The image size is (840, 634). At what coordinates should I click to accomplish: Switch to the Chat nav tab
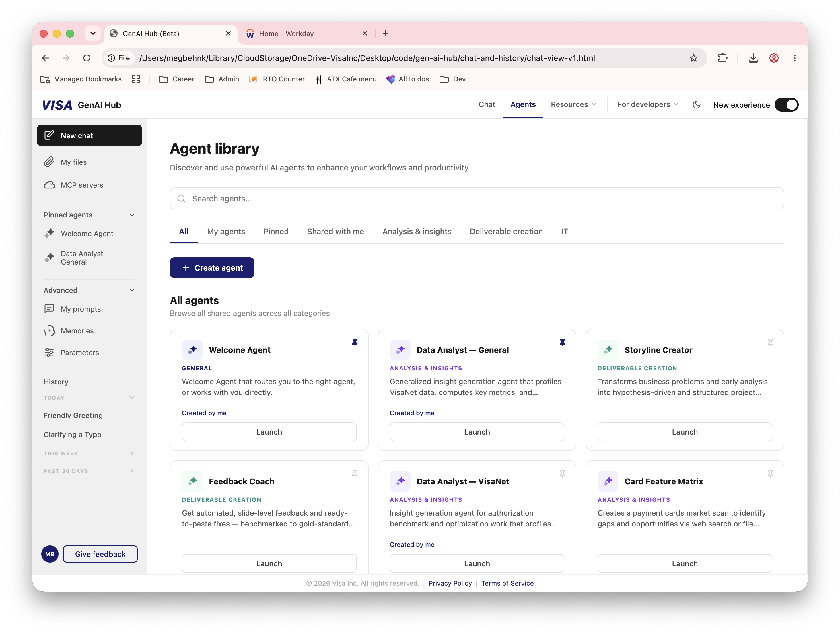coord(487,104)
